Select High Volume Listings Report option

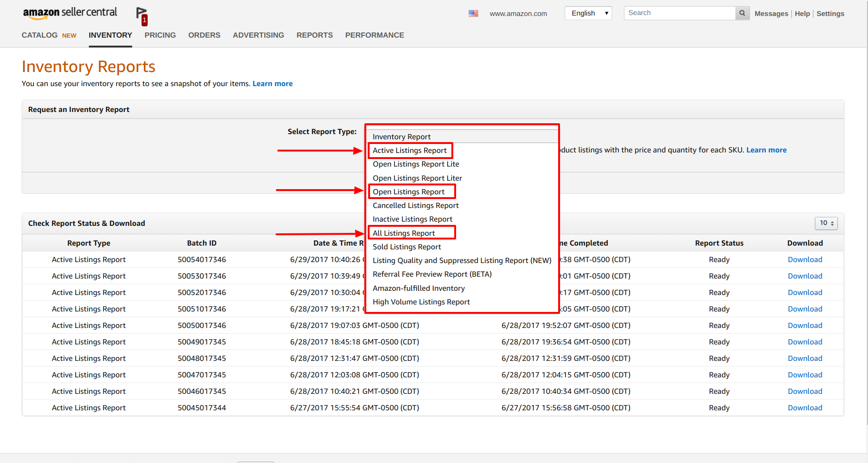tap(462, 302)
